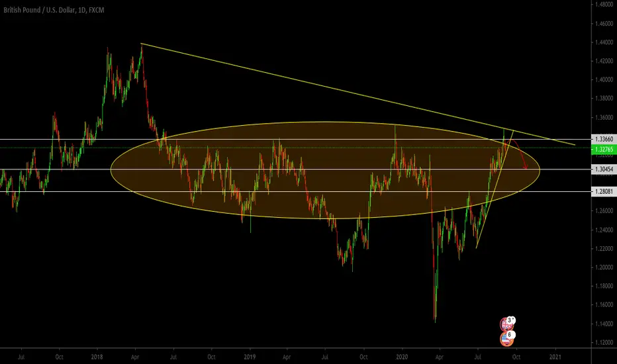617x364 pixels.
Task: Select the red curved projection arrow
Action: coord(522,154)
